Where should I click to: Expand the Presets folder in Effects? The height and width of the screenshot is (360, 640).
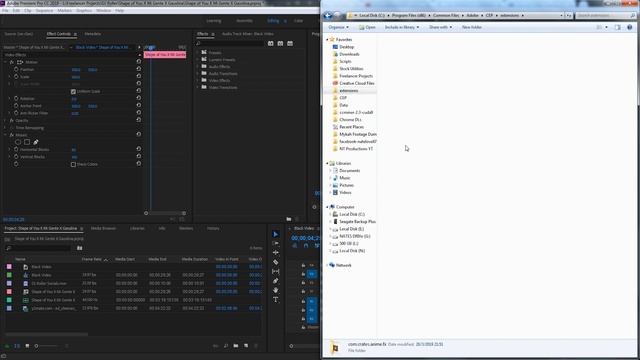pos(198,53)
